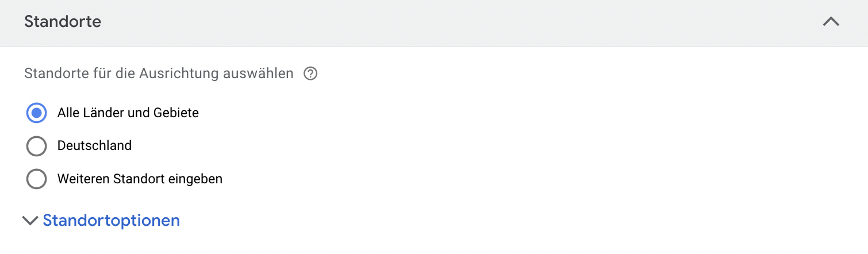This screenshot has height=254, width=868.
Task: Click the help question mark icon
Action: [310, 74]
